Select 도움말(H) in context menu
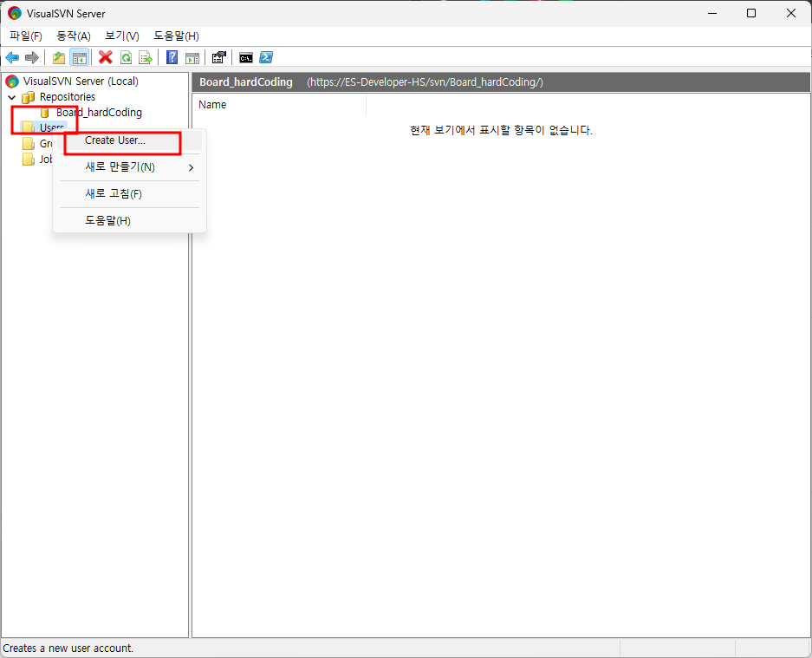Screen dimensions: 812x658 [129, 221]
